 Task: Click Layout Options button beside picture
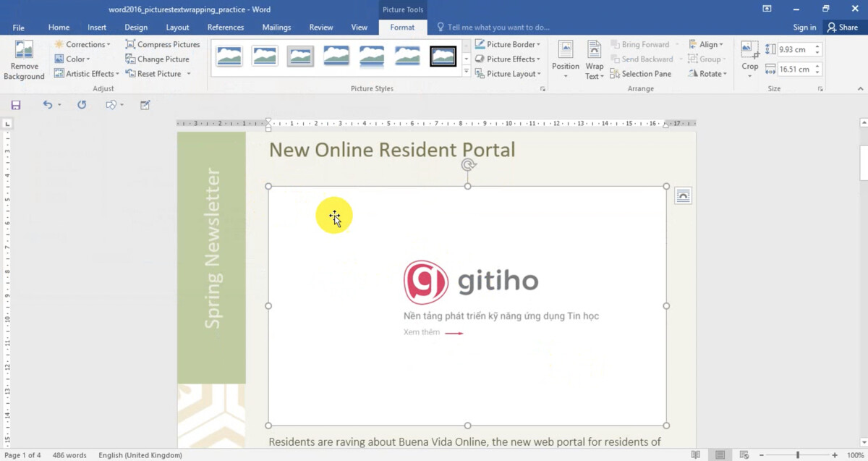tap(683, 195)
